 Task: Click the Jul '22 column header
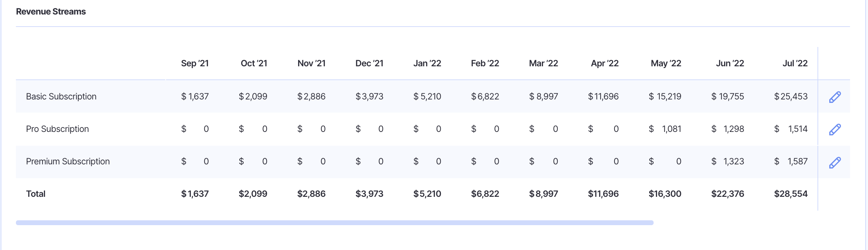coord(795,63)
